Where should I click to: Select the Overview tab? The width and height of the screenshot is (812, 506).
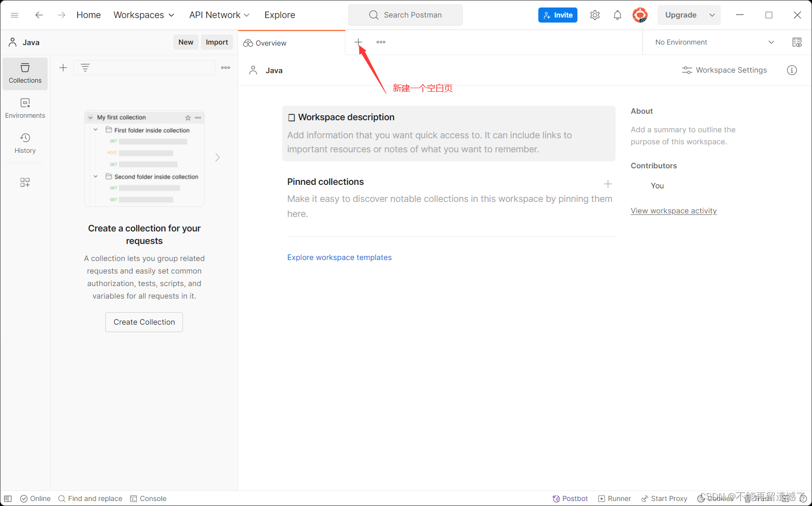pyautogui.click(x=291, y=43)
